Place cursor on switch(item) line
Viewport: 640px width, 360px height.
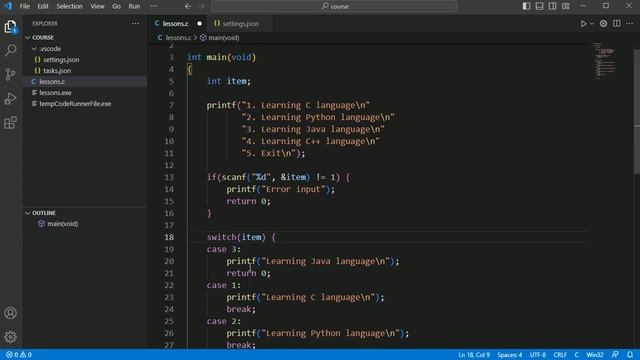click(241, 237)
